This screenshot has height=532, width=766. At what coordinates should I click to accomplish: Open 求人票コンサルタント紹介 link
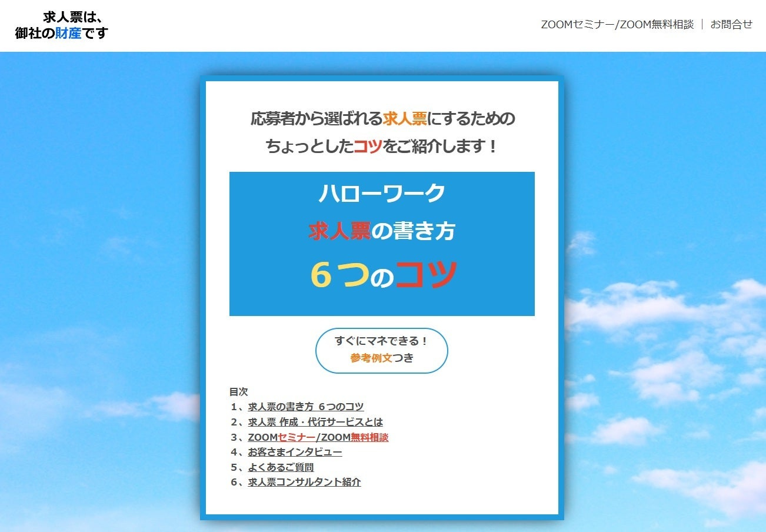[304, 482]
